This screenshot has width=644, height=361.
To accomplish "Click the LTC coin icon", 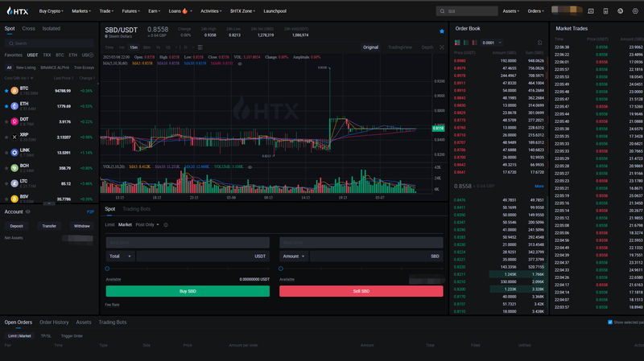I will pos(14,183).
